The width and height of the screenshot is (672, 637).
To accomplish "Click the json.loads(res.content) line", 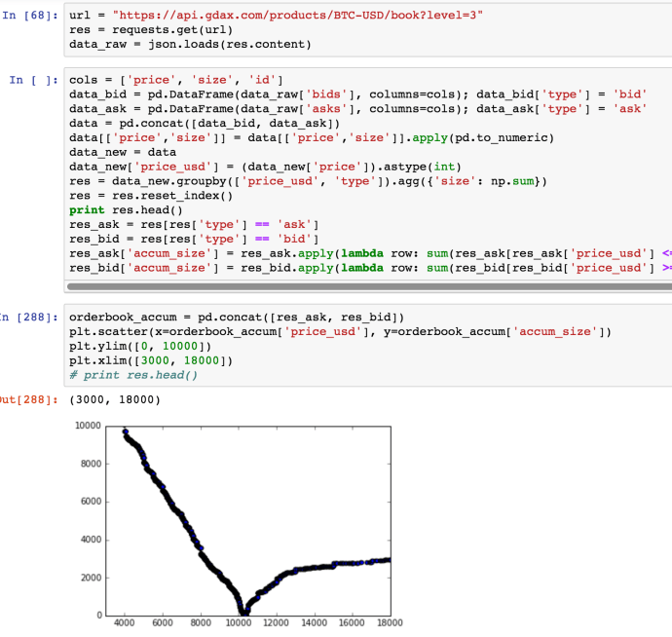I will [190, 45].
